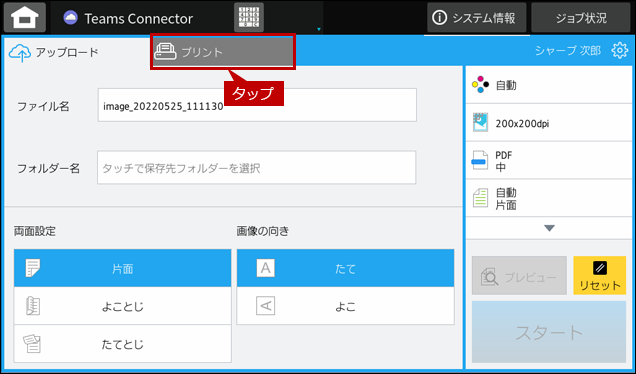This screenshot has width=636, height=374.
Task: Open the mode dropdown arrow beside keypad
Action: pos(319,29)
